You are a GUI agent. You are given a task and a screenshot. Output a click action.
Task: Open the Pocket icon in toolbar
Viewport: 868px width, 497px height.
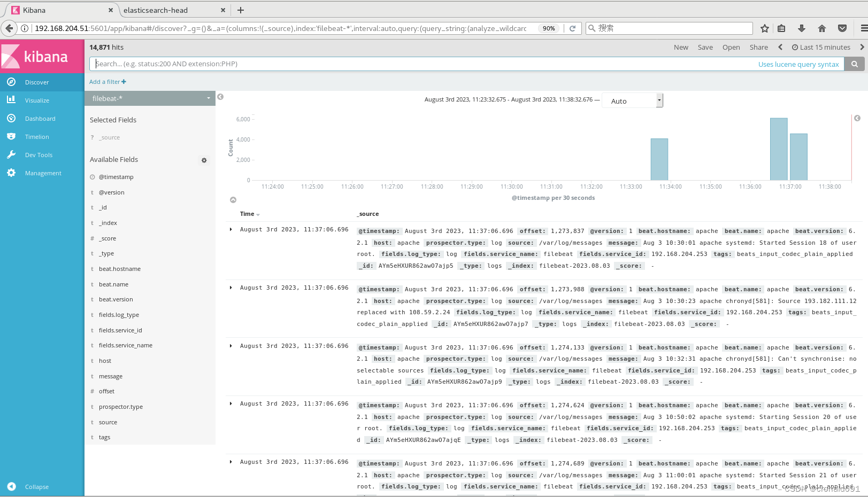point(842,28)
